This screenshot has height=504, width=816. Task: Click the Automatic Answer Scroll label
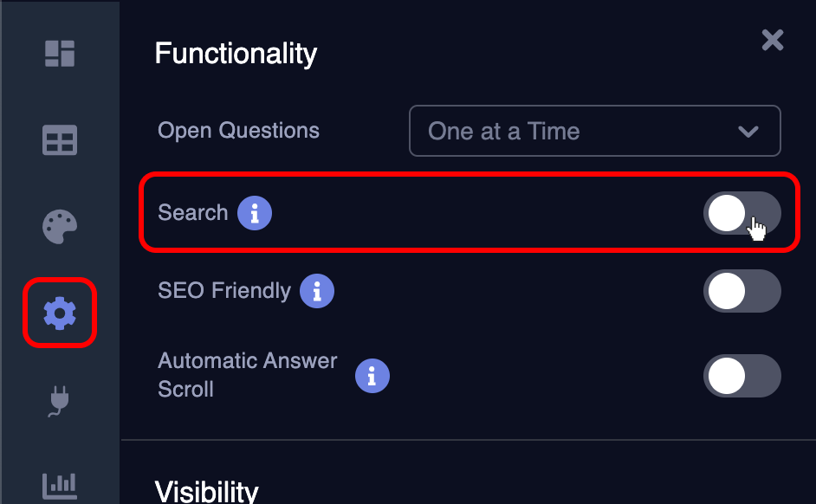coord(247,375)
